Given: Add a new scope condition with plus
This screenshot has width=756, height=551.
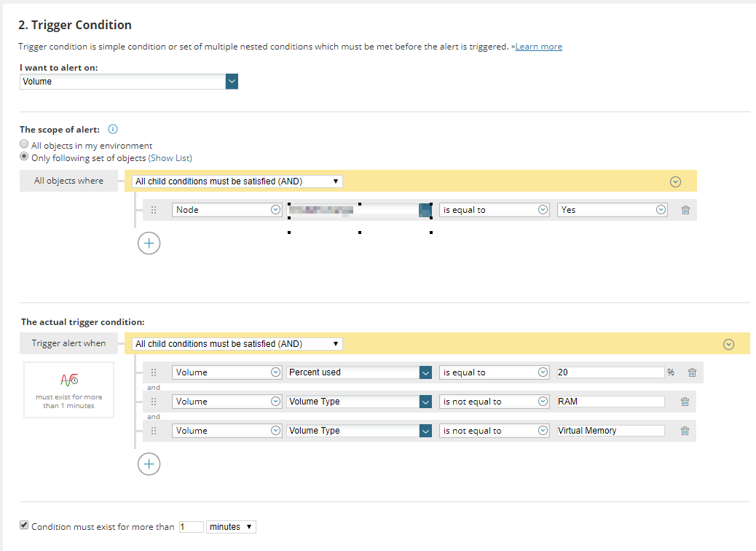Looking at the screenshot, I should click(149, 243).
